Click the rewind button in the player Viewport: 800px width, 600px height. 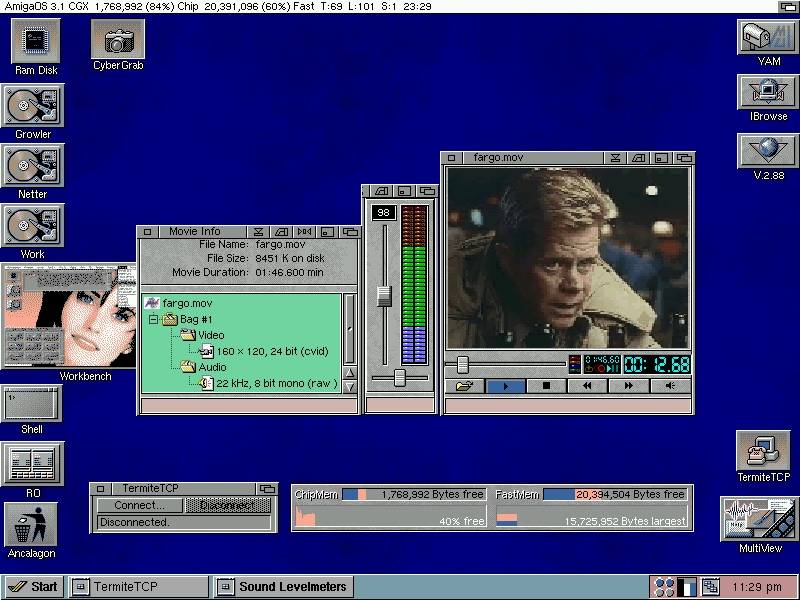(587, 385)
